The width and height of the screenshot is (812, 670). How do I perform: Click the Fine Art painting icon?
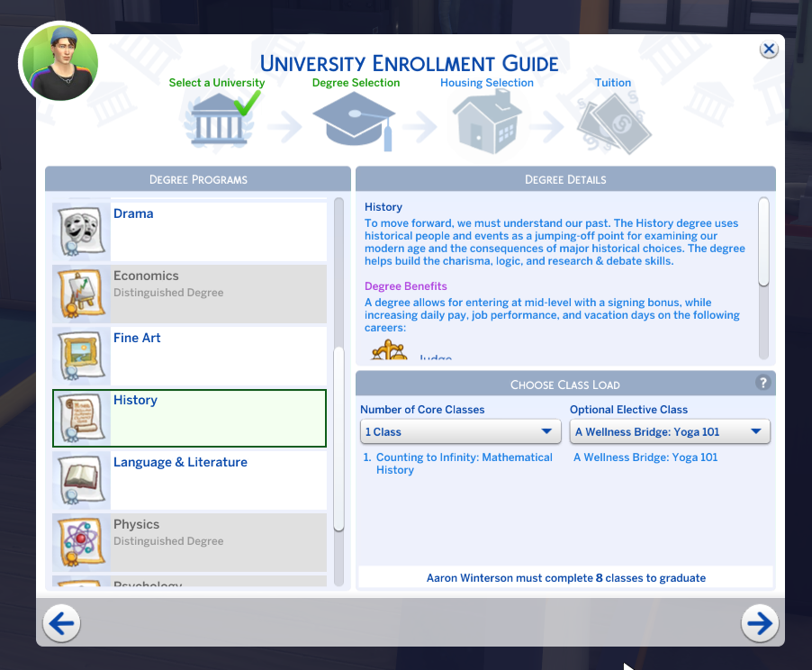[81, 356]
